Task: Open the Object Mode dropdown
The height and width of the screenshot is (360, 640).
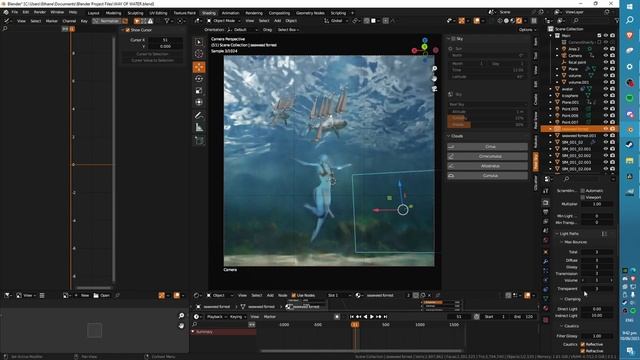Action: (224, 21)
